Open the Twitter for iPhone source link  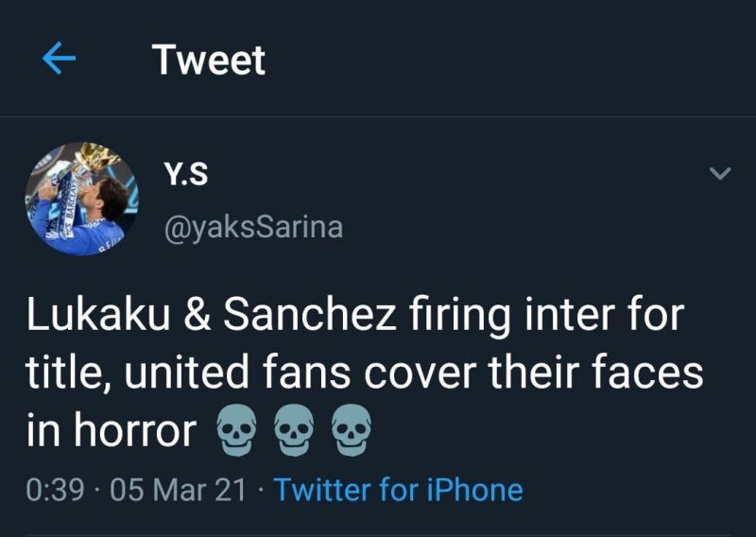coord(398,489)
